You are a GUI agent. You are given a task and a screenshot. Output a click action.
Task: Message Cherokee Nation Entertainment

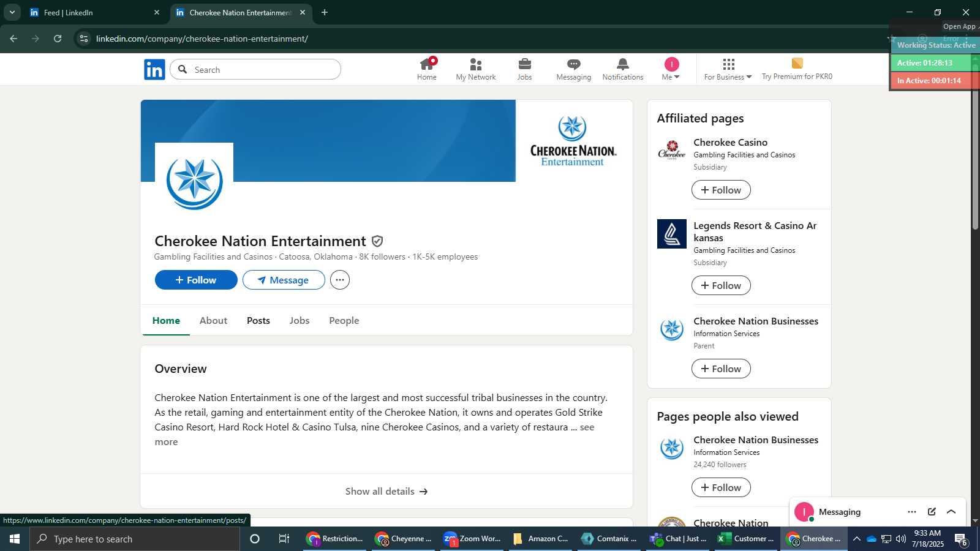pos(284,280)
